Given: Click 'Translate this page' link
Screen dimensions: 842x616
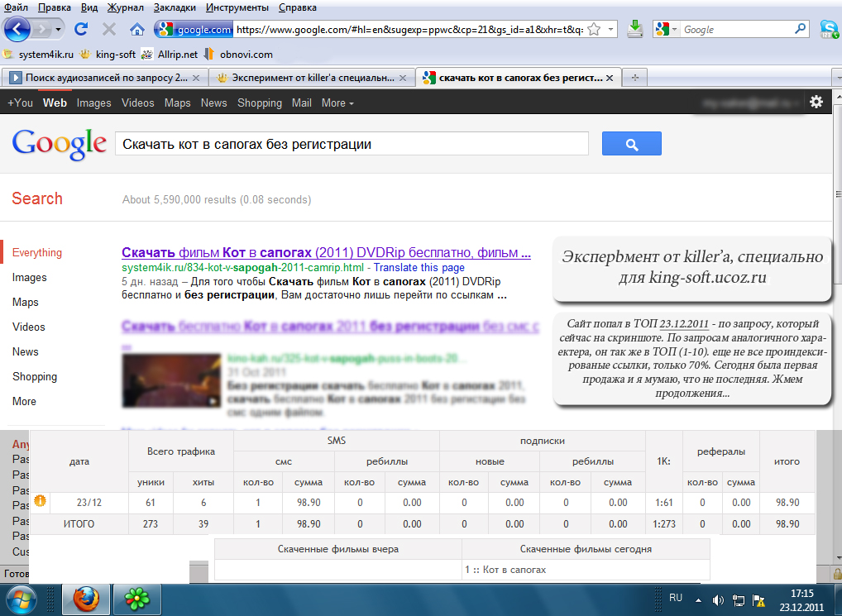Looking at the screenshot, I should [x=419, y=267].
